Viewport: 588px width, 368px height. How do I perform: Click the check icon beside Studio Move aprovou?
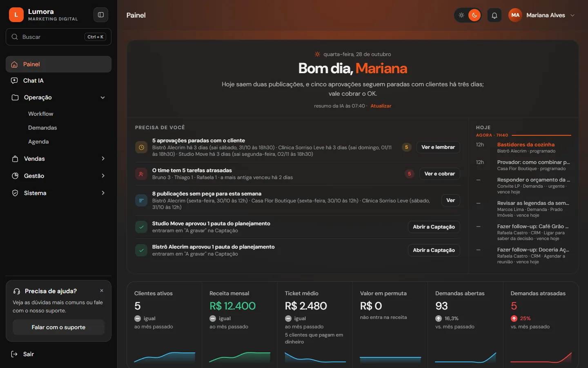(x=141, y=227)
